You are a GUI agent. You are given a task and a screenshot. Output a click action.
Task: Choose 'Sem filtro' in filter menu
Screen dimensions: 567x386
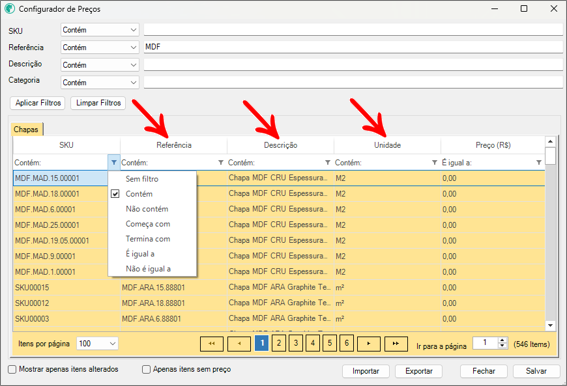pos(152,179)
